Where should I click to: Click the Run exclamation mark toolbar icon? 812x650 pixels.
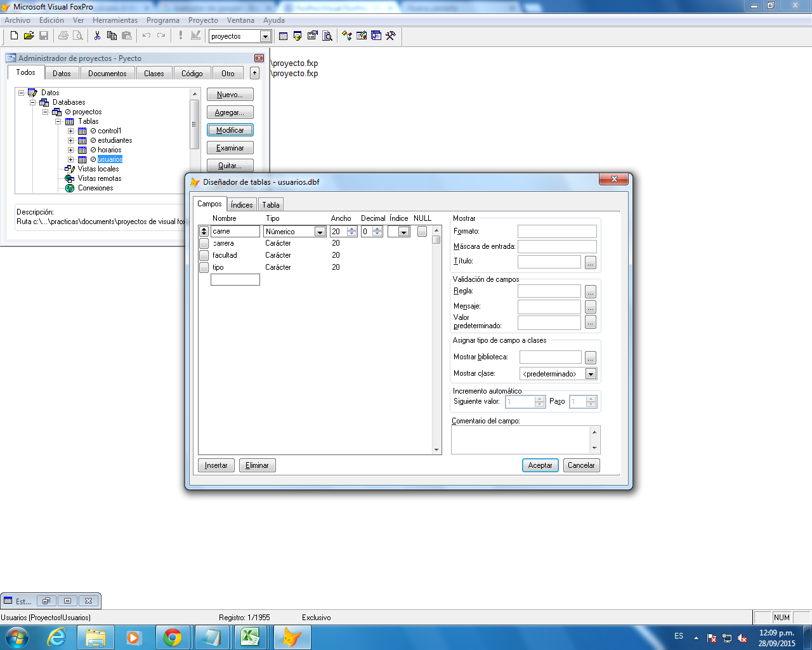coord(181,36)
